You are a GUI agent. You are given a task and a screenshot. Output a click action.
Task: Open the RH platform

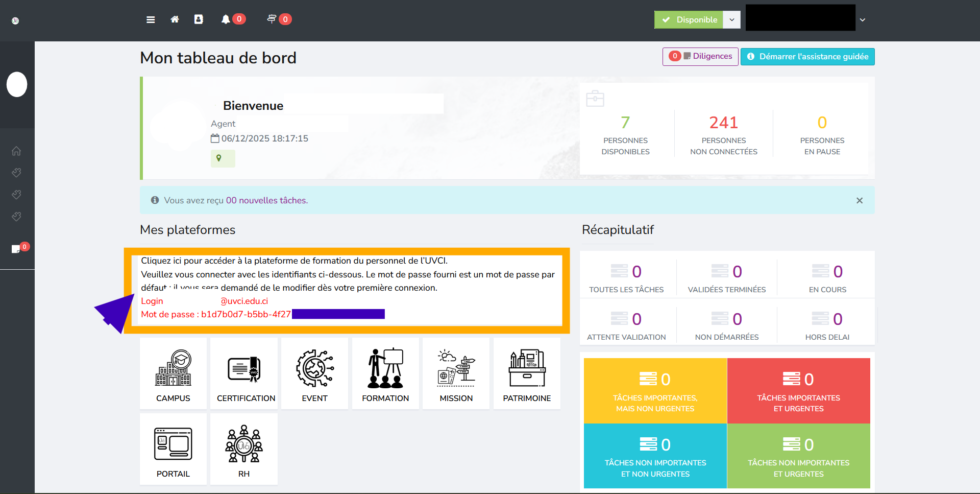(244, 449)
